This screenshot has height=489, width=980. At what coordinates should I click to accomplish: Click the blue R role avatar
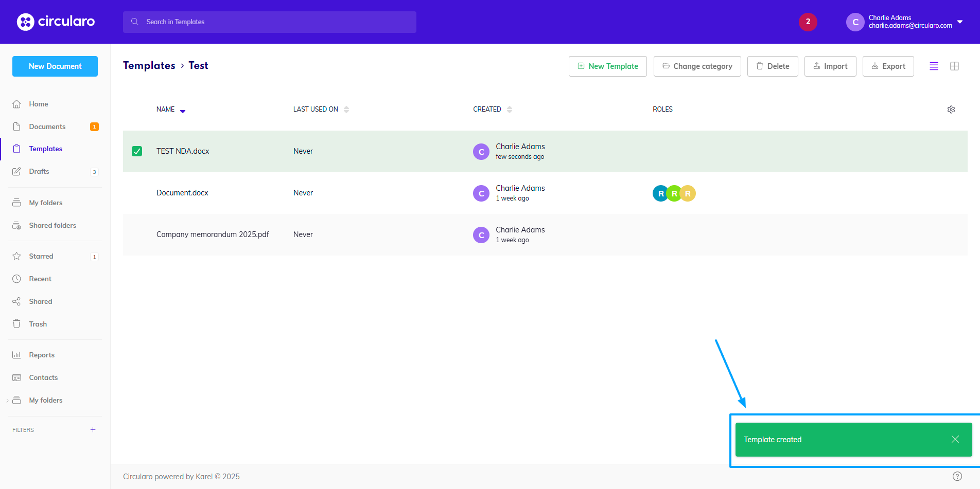point(660,193)
